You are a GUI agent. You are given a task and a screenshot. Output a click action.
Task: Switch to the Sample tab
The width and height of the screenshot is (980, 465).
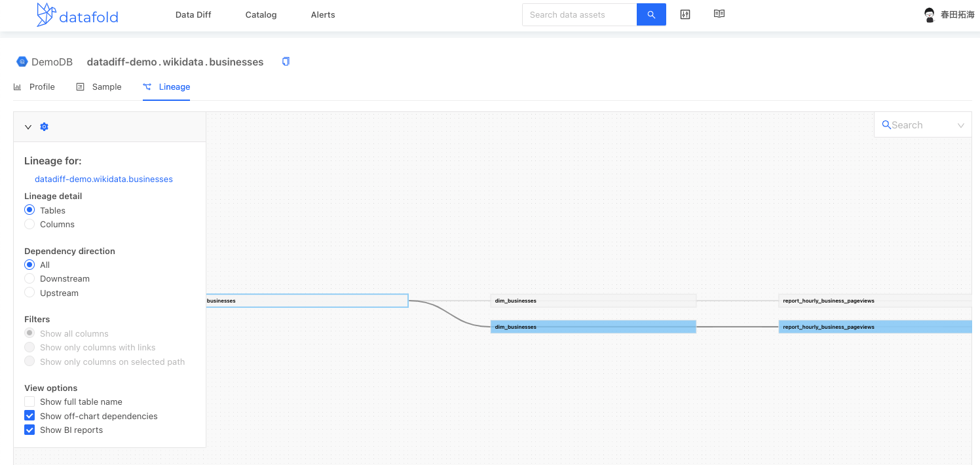100,86
